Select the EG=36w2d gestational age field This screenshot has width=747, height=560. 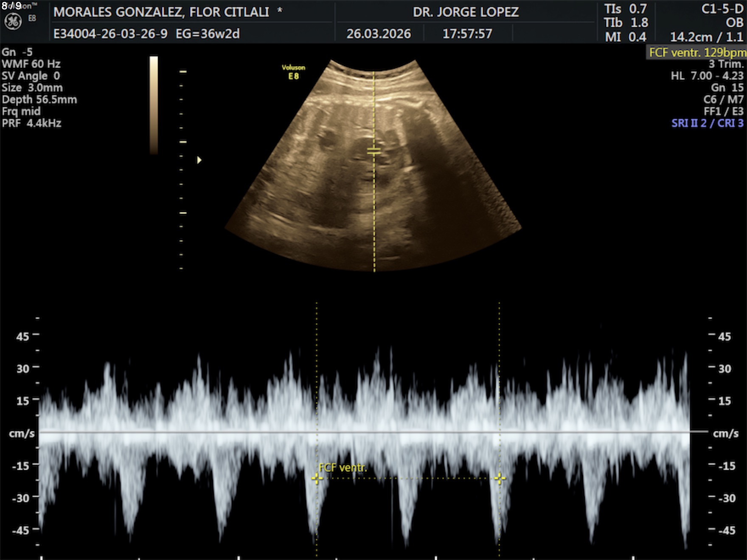click(208, 34)
